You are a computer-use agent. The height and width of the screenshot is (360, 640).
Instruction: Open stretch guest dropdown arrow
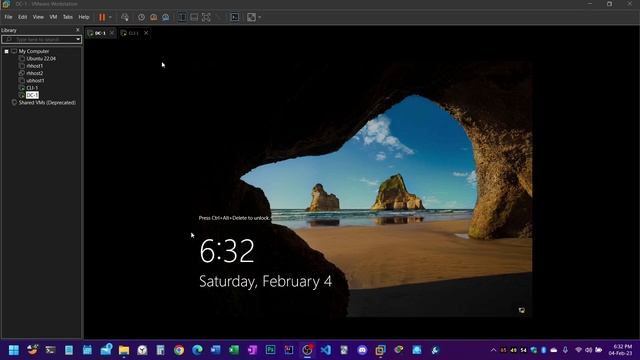point(260,17)
